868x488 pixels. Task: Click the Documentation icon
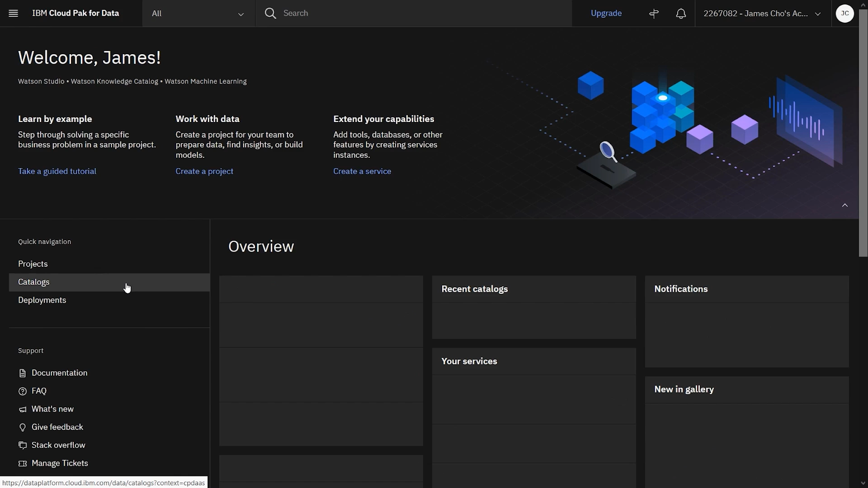[x=22, y=373]
